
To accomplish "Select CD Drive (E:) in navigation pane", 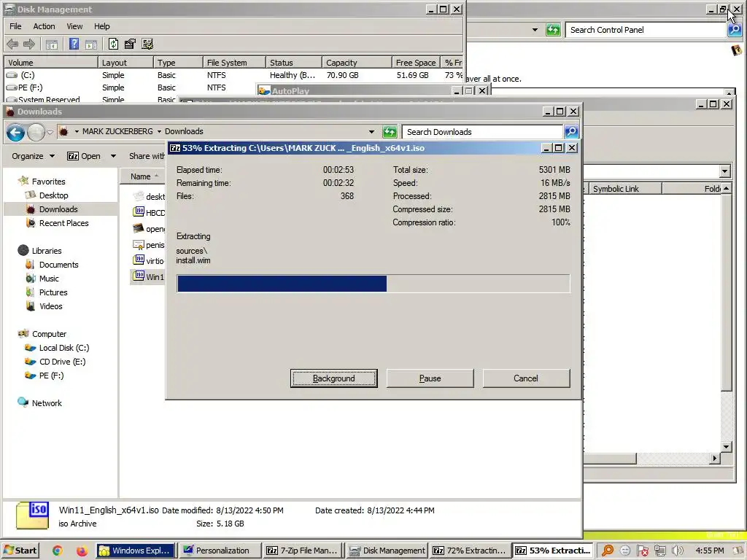I will [x=62, y=362].
